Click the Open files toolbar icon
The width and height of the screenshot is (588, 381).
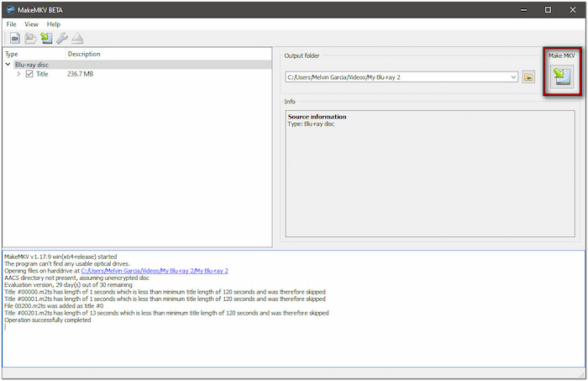tap(15, 39)
